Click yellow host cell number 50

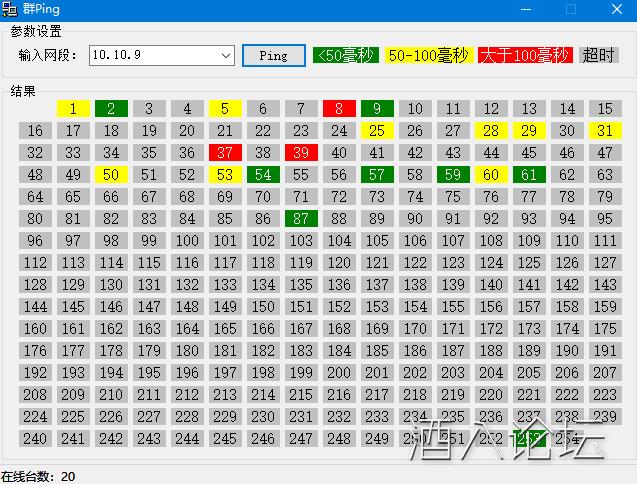[x=111, y=175]
